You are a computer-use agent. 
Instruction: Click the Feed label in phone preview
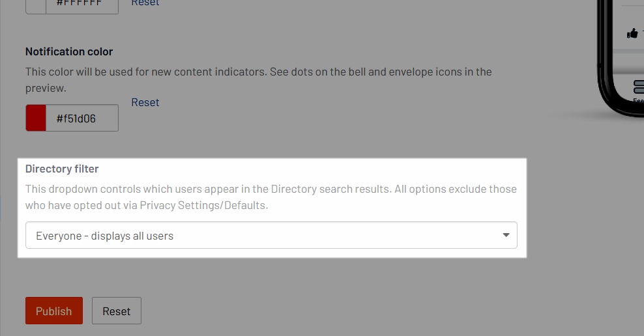tap(639, 100)
